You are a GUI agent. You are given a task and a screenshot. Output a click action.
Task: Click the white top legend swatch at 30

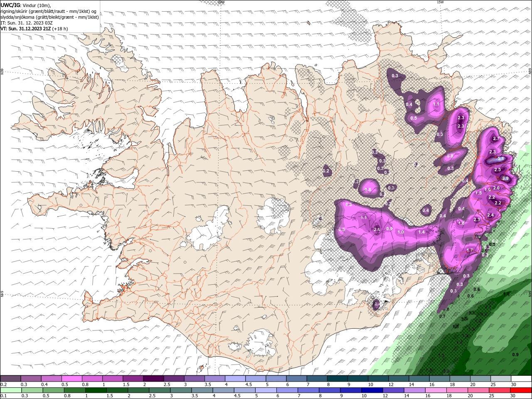pos(521,379)
